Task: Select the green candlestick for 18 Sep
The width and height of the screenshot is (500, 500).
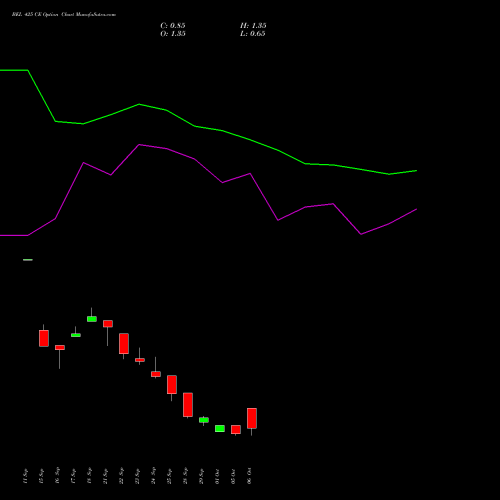Action: tap(92, 319)
